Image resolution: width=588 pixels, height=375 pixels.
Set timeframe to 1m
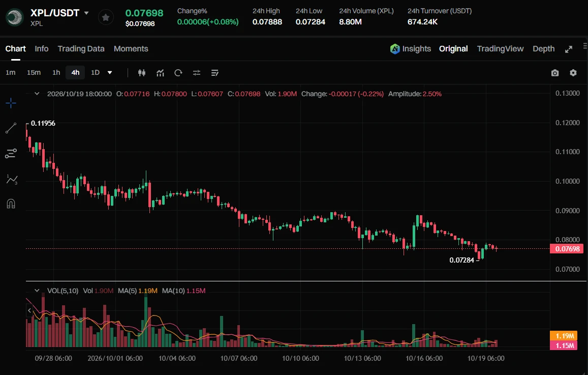11,72
